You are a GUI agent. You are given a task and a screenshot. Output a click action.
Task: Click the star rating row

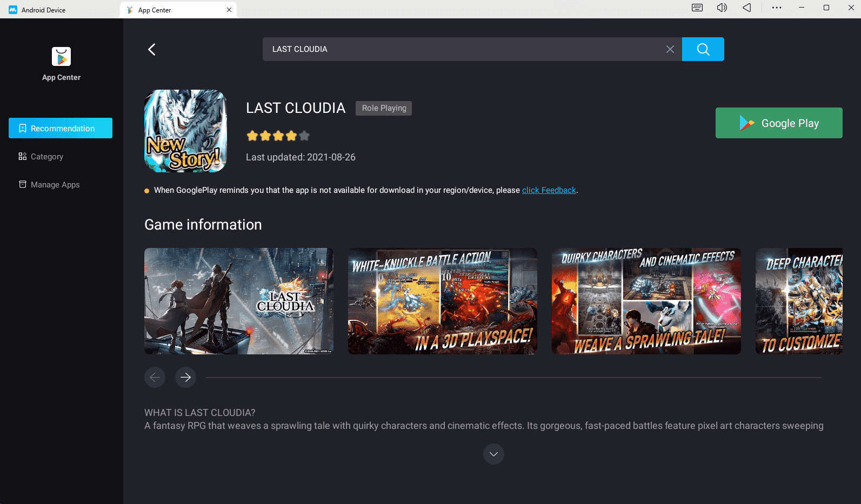278,136
